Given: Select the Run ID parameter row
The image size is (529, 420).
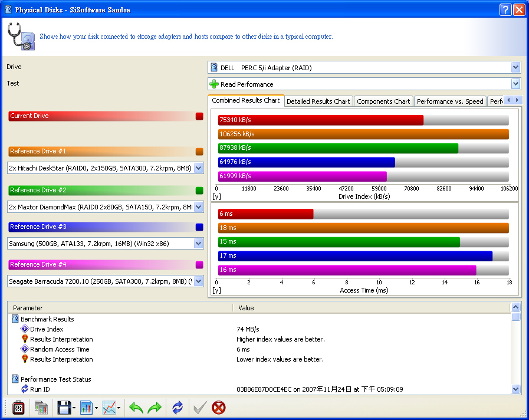Looking at the screenshot, I should [259, 389].
